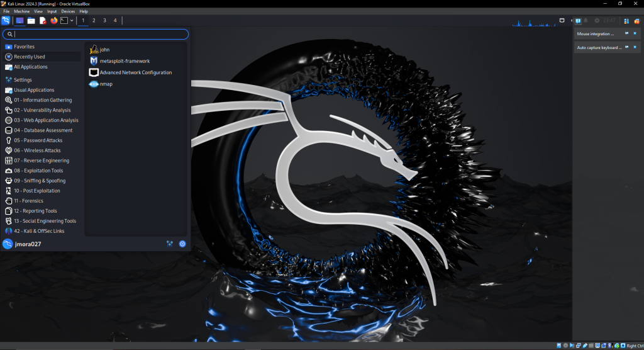Select the Favorites category
644x350 pixels.
pyautogui.click(x=42, y=47)
